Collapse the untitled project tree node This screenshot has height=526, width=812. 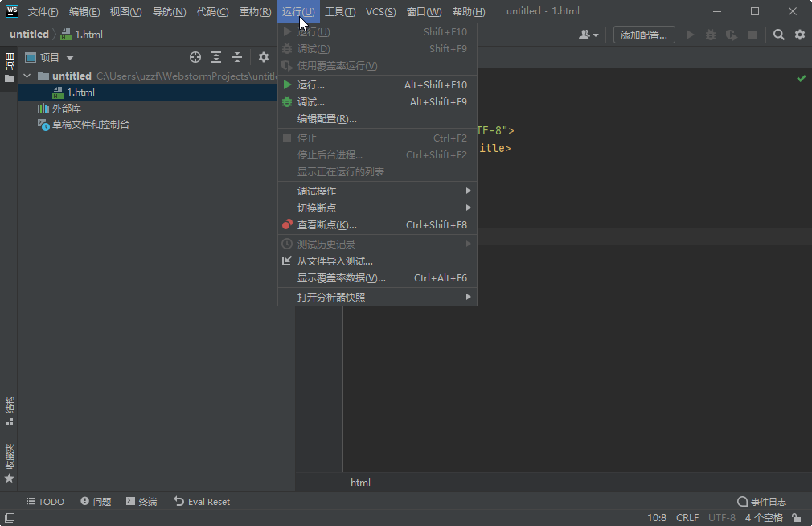(x=27, y=76)
